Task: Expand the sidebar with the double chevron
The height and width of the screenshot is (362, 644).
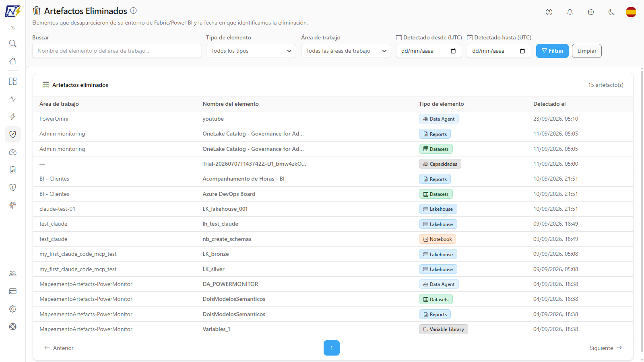Action: (13, 28)
